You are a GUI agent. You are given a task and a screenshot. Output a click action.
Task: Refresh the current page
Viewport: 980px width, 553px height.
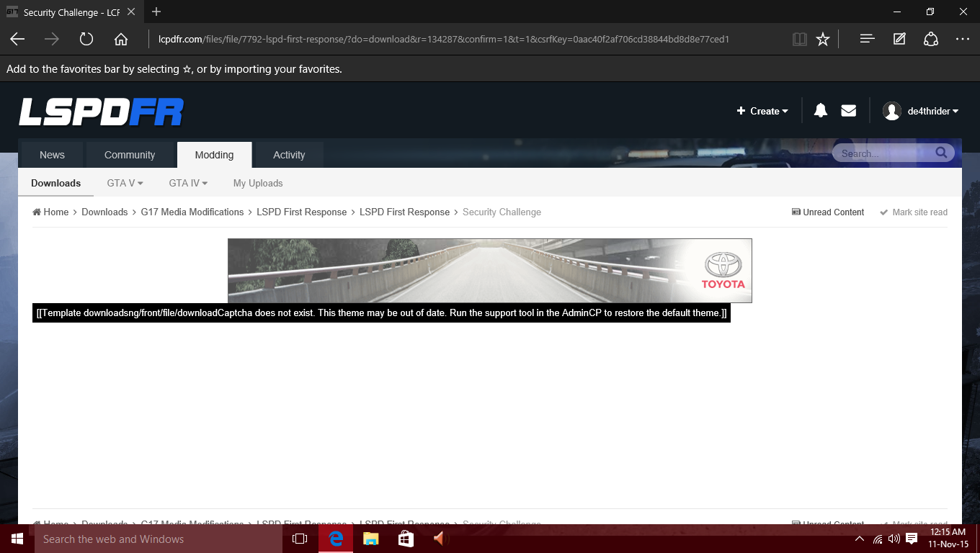pos(86,39)
